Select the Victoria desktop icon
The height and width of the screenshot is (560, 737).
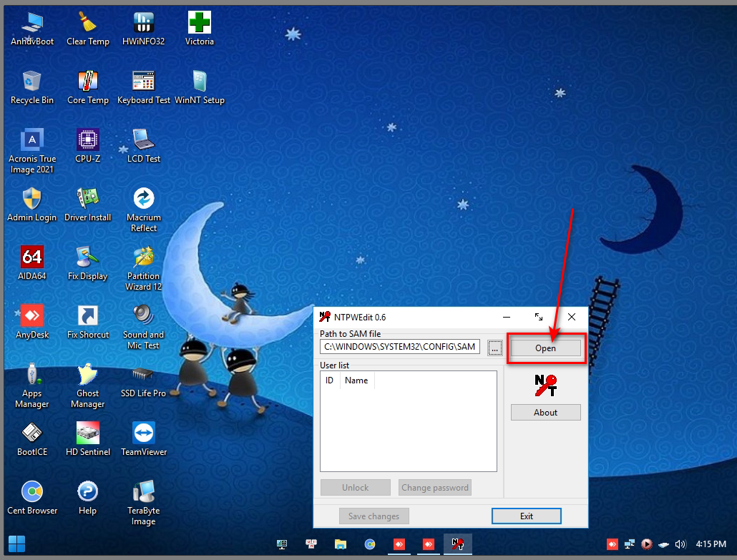200,29
